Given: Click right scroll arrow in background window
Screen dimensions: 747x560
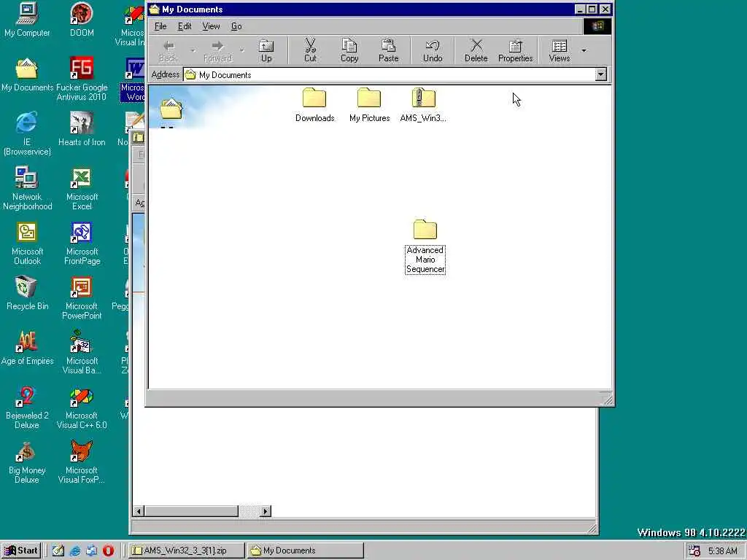Looking at the screenshot, I should pos(266,511).
